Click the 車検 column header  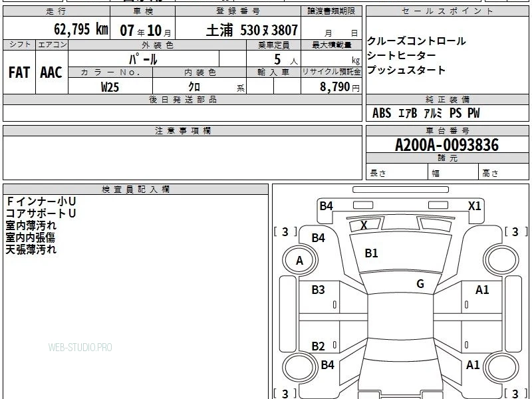[143, 11]
